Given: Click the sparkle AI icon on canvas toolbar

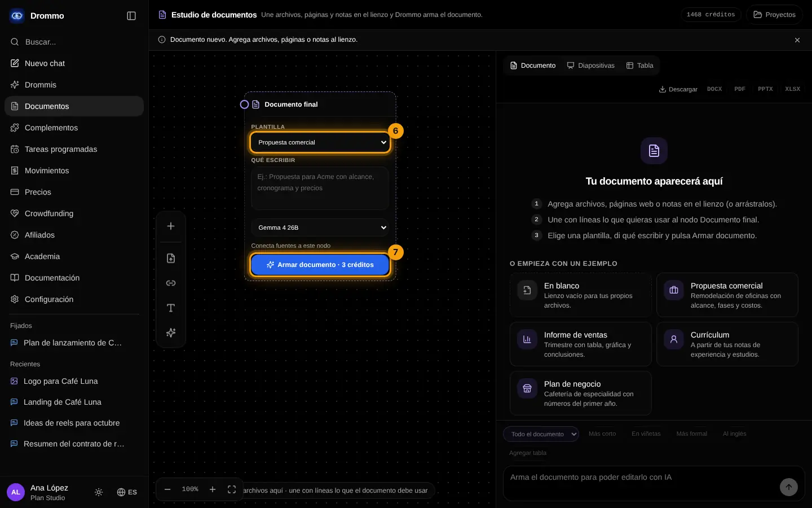Looking at the screenshot, I should click(x=171, y=333).
